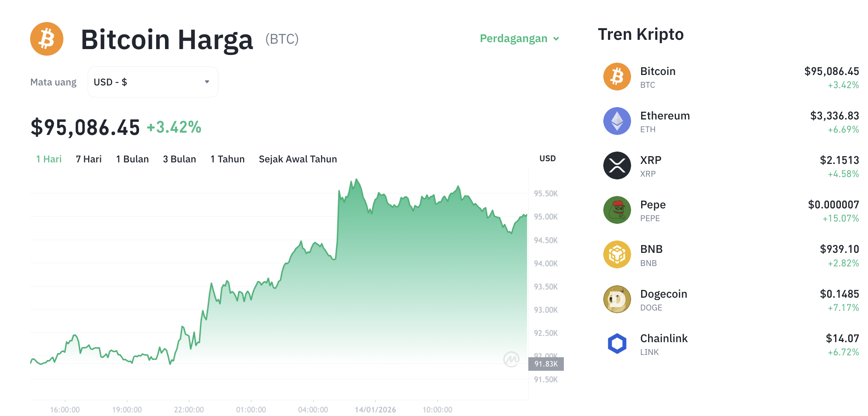View the 1 Tahun price history
The height and width of the screenshot is (416, 868).
coord(227,159)
